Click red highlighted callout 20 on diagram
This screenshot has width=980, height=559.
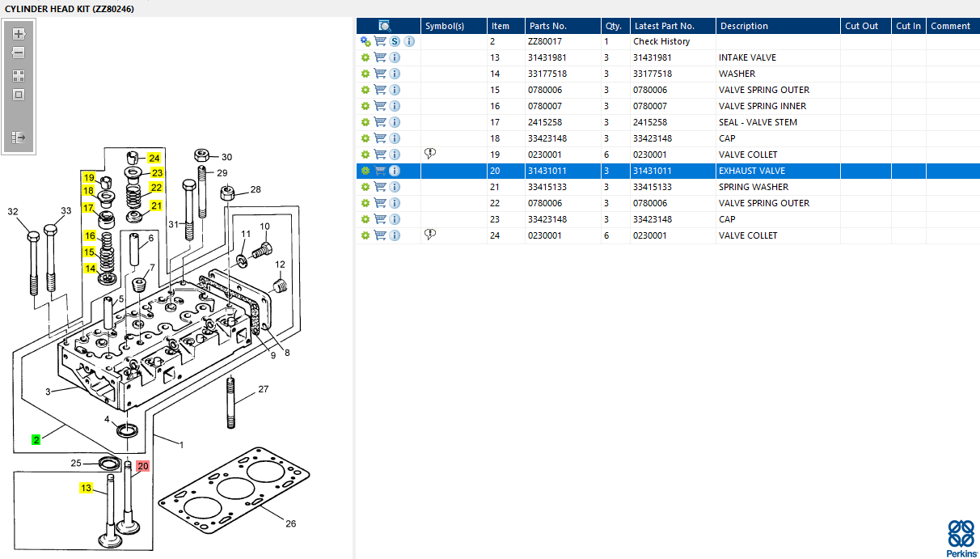(x=143, y=466)
